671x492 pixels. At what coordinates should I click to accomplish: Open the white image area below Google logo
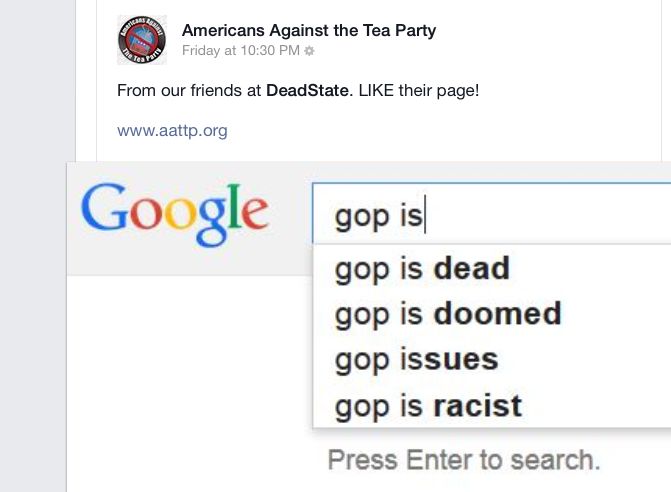pyautogui.click(x=190, y=383)
